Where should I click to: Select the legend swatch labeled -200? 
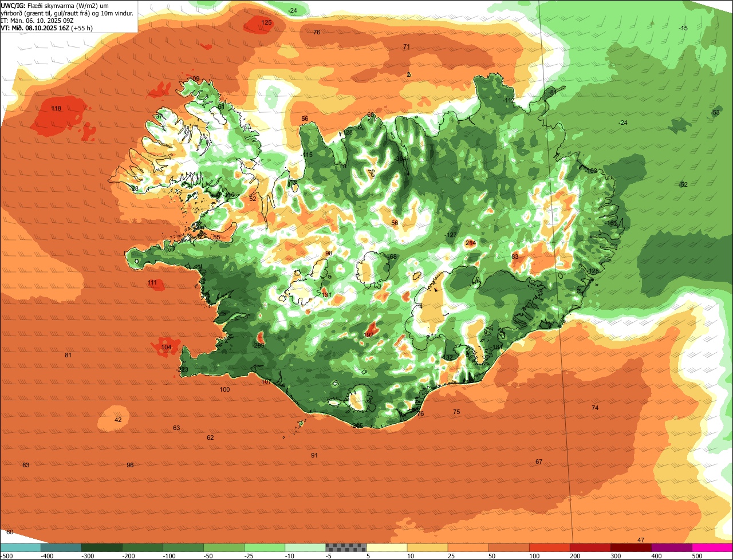click(x=142, y=547)
